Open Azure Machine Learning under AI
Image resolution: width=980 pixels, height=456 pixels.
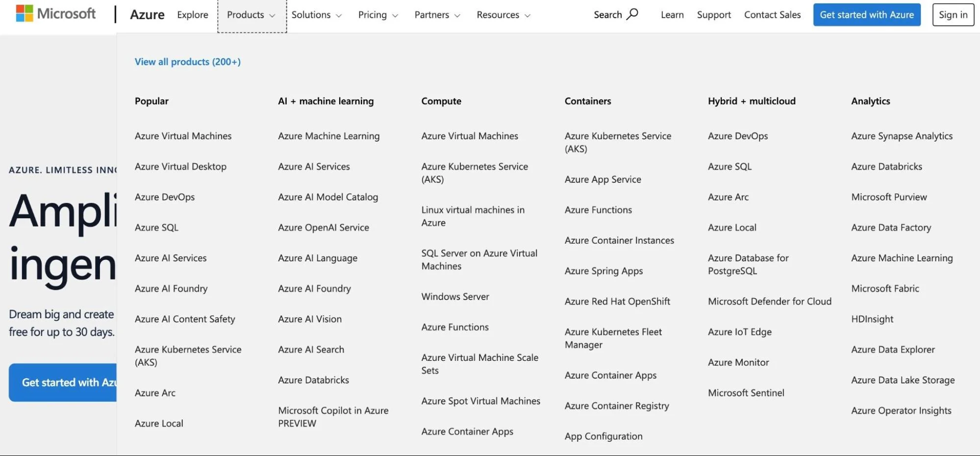pyautogui.click(x=329, y=136)
